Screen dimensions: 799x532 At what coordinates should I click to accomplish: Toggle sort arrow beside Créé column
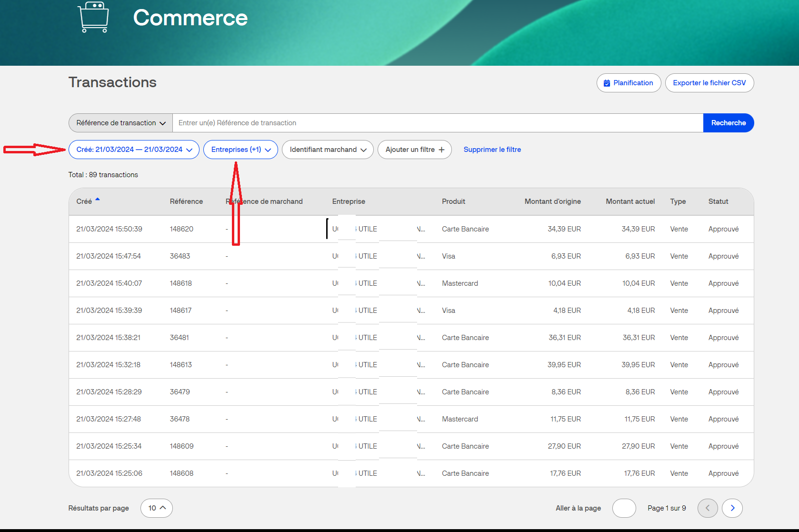[x=98, y=200]
